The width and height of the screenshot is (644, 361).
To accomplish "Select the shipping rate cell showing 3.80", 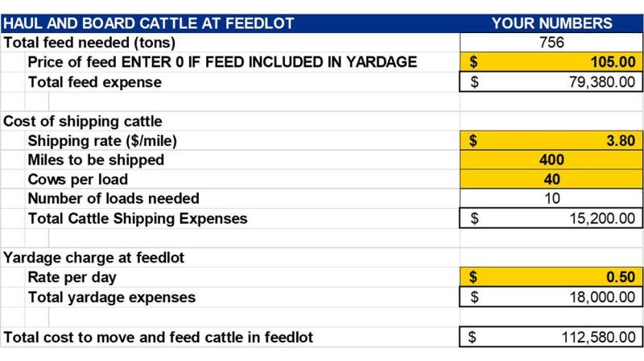I will coord(551,141).
